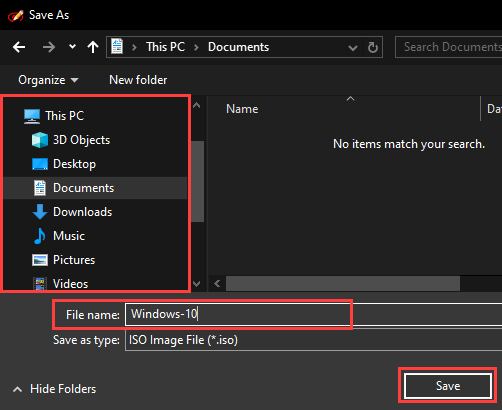Sort files by Name column
The height and width of the screenshot is (410, 502).
(x=242, y=109)
